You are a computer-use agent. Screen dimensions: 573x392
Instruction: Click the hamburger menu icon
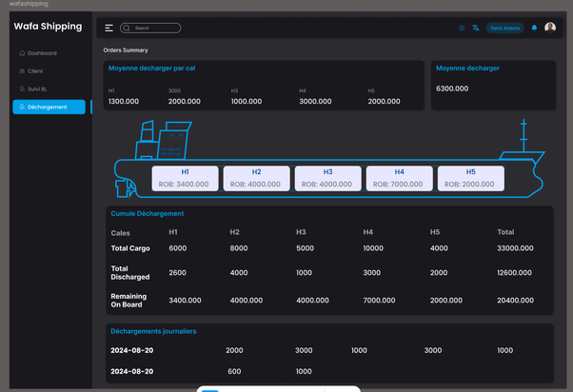109,29
